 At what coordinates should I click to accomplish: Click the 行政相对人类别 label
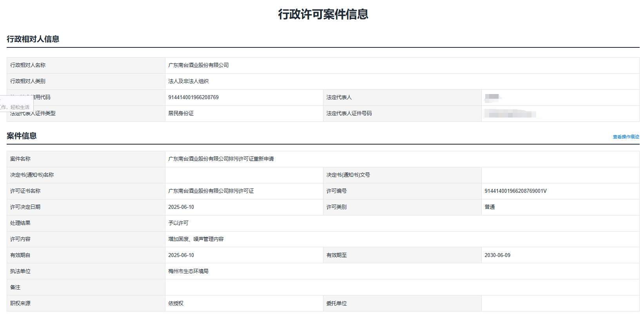28,81
